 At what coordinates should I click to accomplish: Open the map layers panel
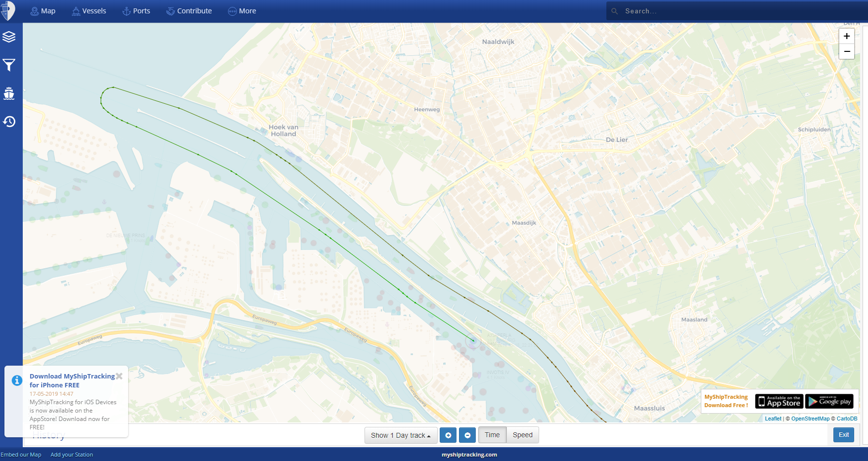(9, 37)
